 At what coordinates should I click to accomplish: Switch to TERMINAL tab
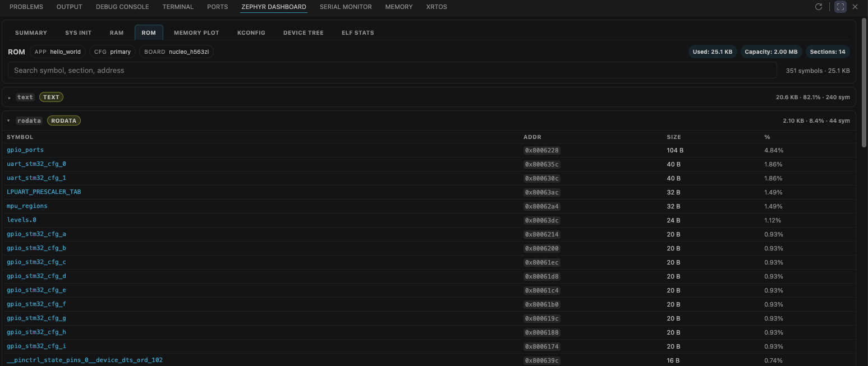pos(178,7)
